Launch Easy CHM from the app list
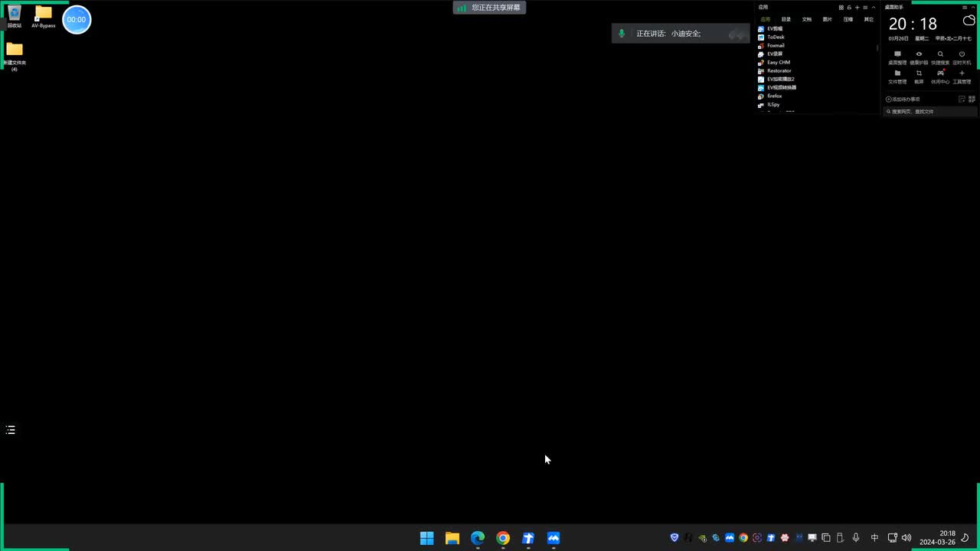Image resolution: width=980 pixels, height=551 pixels. 774,62
